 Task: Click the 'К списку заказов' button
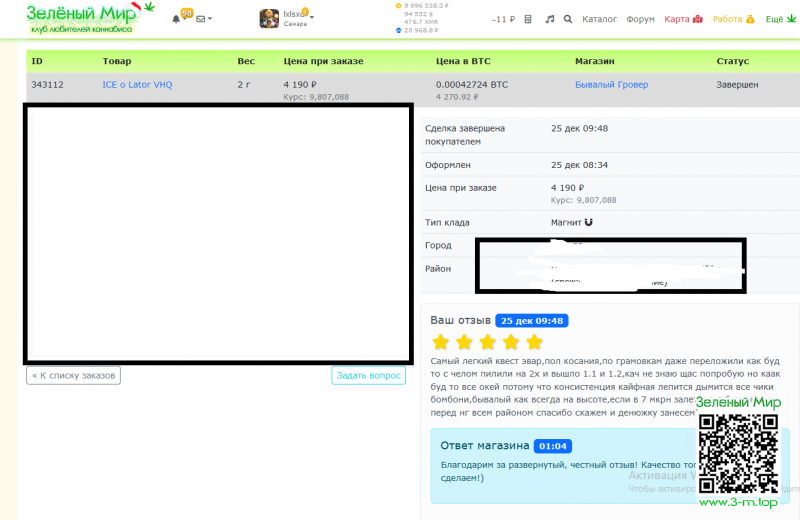tap(73, 376)
